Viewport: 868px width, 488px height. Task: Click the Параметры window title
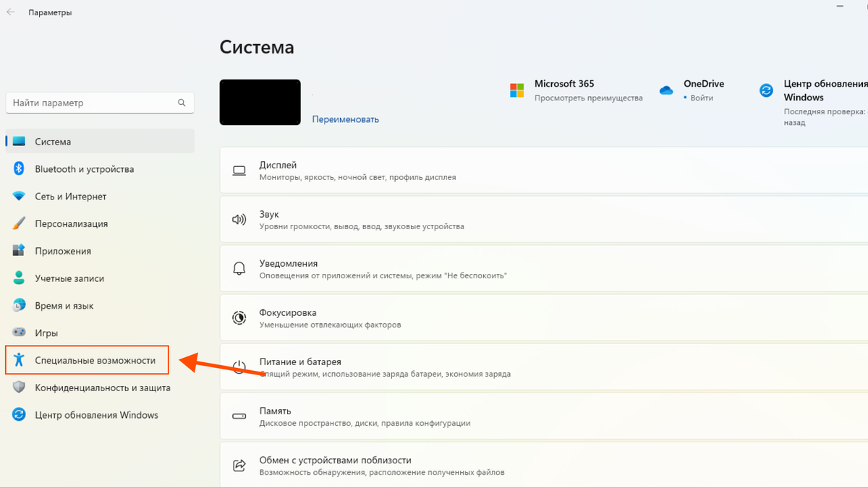pyautogui.click(x=50, y=12)
